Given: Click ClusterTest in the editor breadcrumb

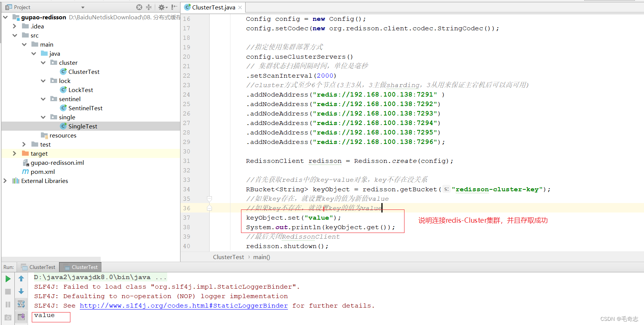Looking at the screenshot, I should pos(229,257).
